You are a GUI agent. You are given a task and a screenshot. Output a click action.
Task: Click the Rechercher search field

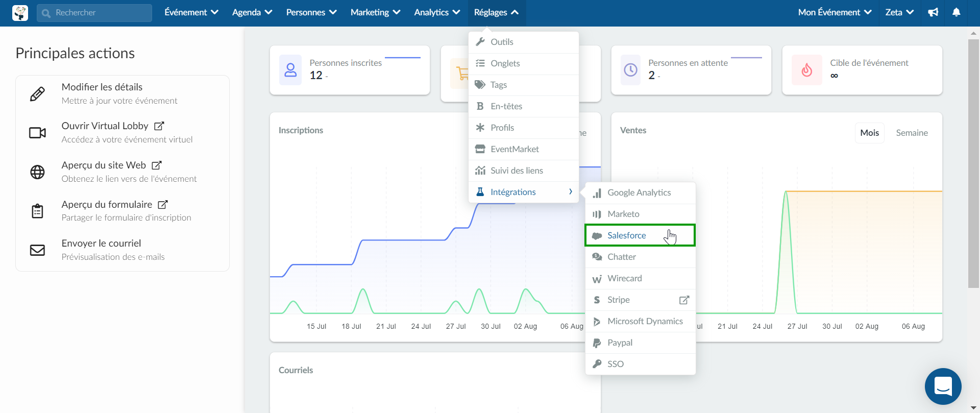click(x=94, y=13)
